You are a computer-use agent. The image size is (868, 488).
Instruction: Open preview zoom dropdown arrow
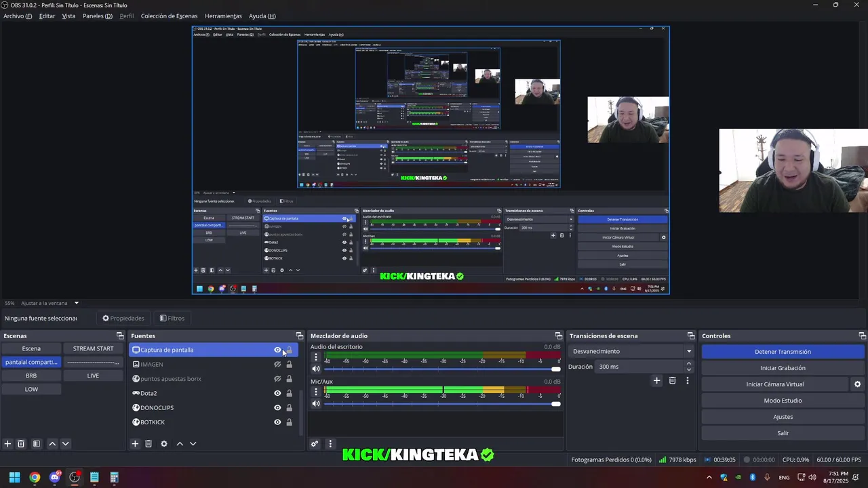click(x=77, y=303)
